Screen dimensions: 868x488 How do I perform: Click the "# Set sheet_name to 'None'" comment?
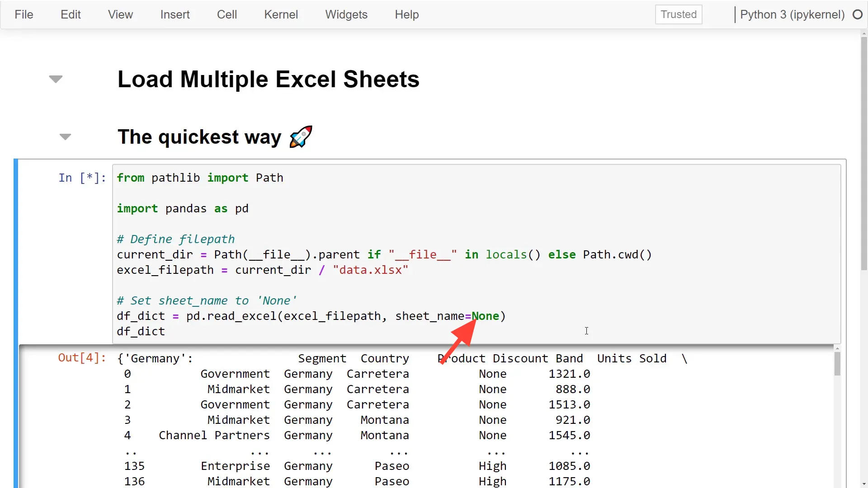pos(207,301)
